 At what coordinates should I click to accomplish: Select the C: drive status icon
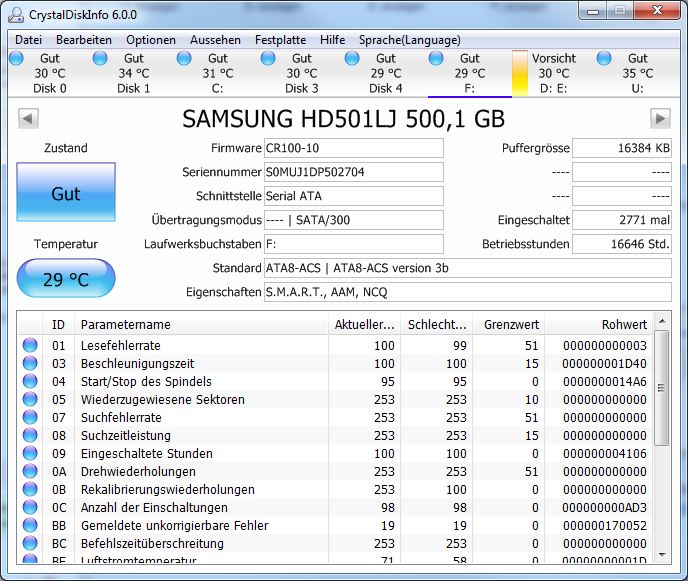click(x=184, y=58)
